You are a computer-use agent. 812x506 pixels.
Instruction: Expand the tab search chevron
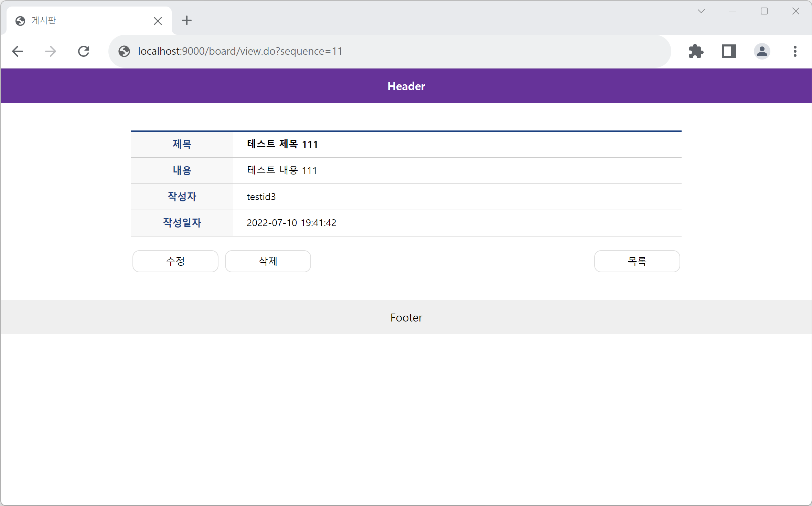coord(701,11)
